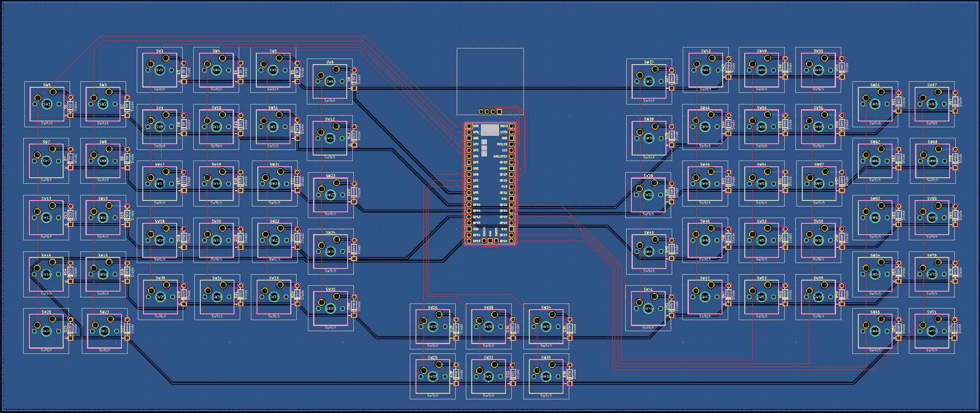980x413 pixels.
Task: Select diode D67 beside switch SW67
Action: [x=955, y=101]
